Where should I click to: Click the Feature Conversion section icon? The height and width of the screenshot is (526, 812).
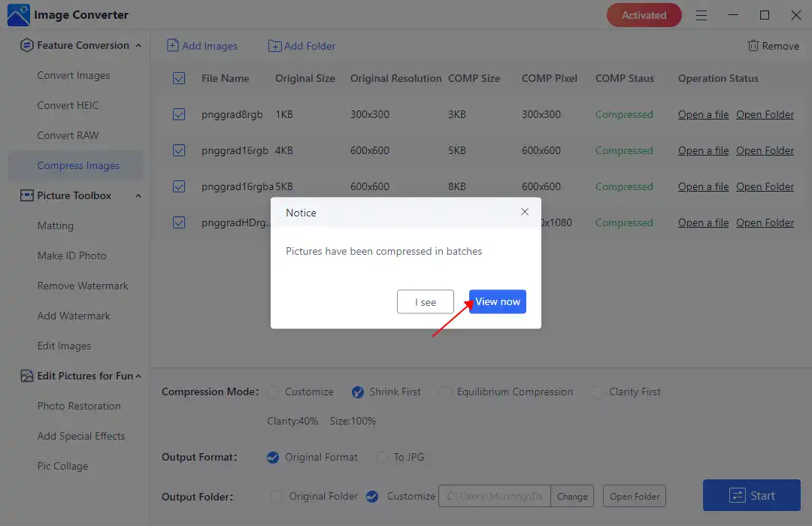(x=27, y=46)
